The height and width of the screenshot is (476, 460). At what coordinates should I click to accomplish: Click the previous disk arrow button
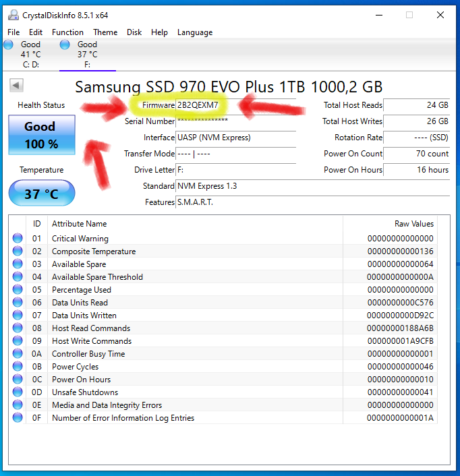(16, 86)
